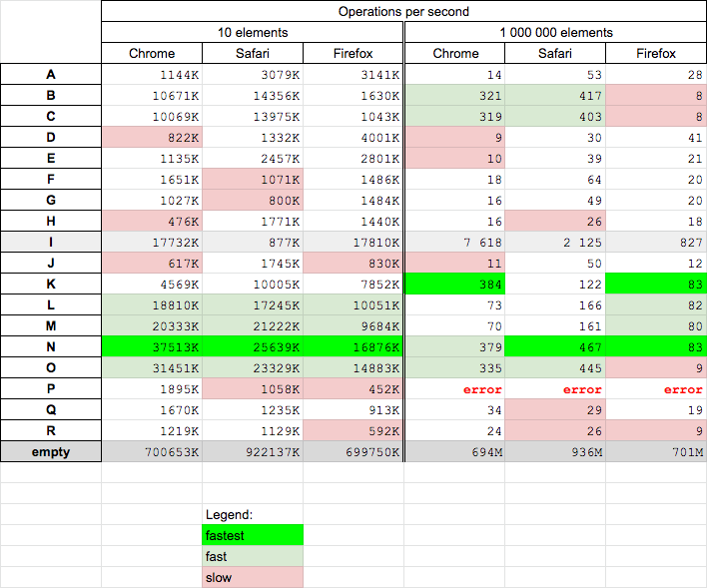The height and width of the screenshot is (588, 707).
Task: Select row label D
Action: [x=51, y=137]
